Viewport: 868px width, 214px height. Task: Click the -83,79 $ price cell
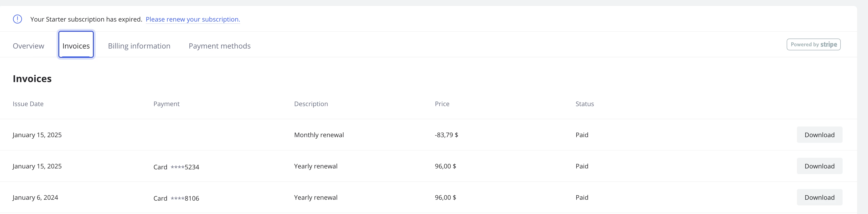[446, 135]
